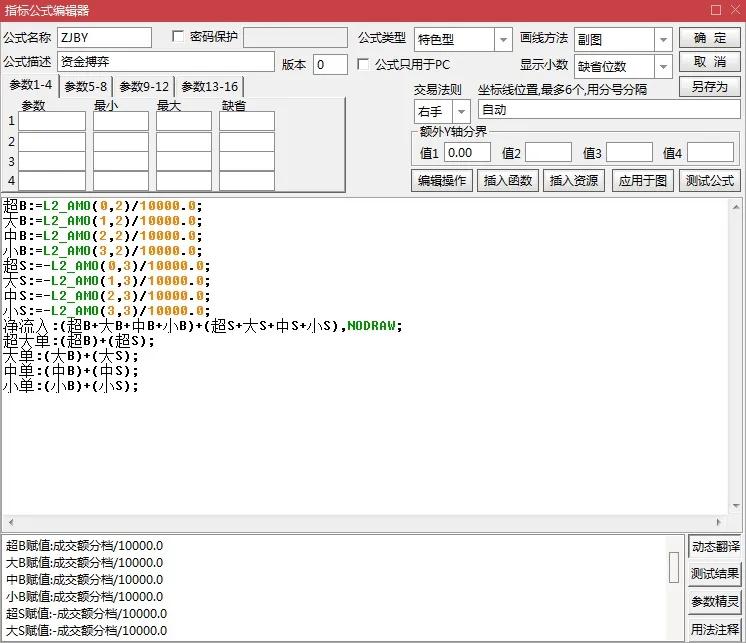Click the 公式名称 input field
The image size is (746, 643).
[104, 38]
